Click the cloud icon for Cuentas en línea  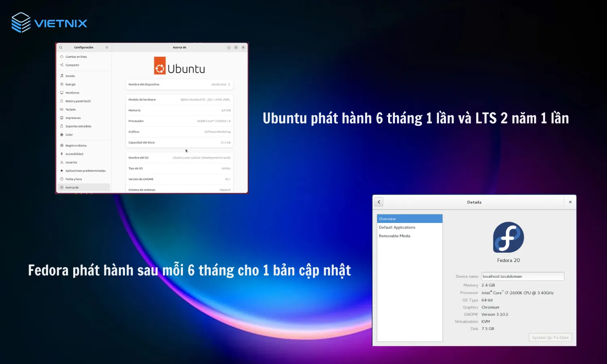(62, 57)
